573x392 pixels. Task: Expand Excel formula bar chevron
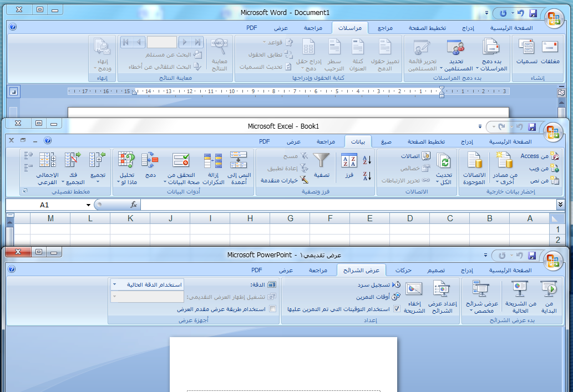click(x=560, y=205)
